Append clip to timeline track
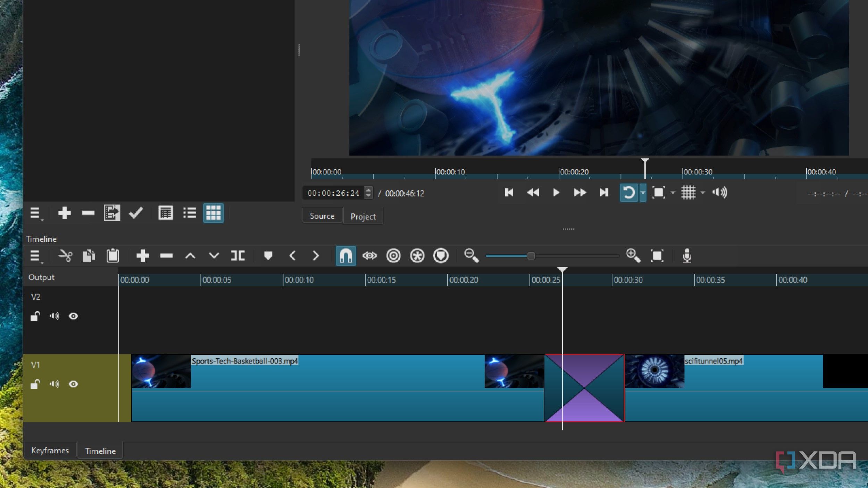Screen dimensions: 868x488 point(142,256)
